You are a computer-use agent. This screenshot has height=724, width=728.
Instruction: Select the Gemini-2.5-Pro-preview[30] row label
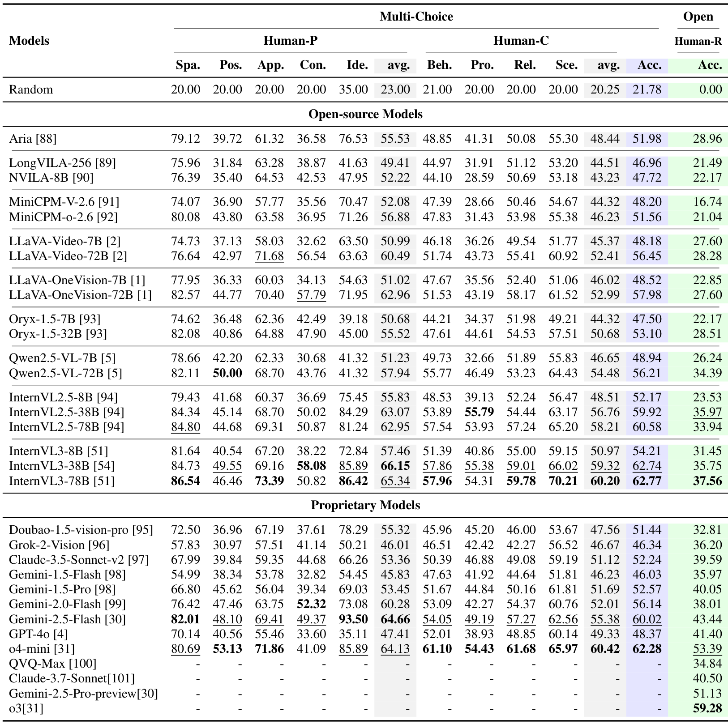click(x=83, y=694)
